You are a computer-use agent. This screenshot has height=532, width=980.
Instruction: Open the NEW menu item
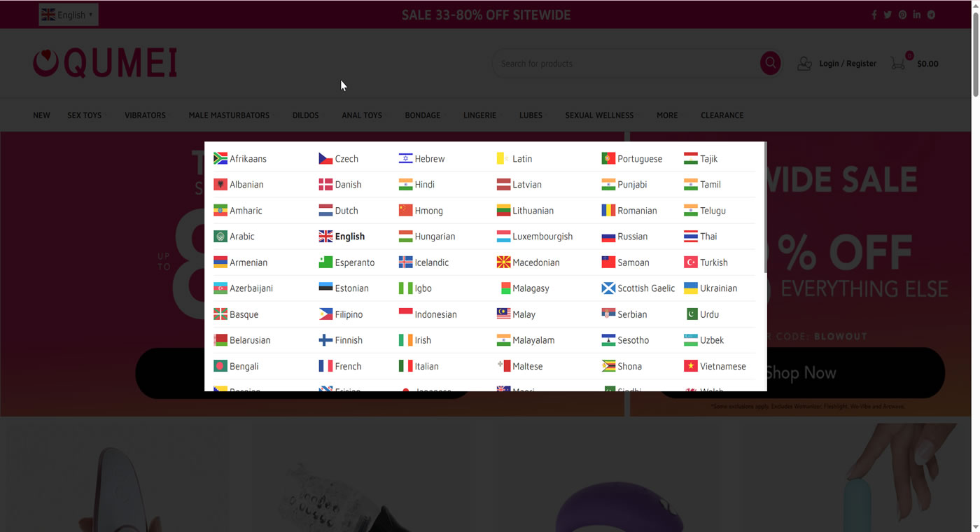pos(41,115)
